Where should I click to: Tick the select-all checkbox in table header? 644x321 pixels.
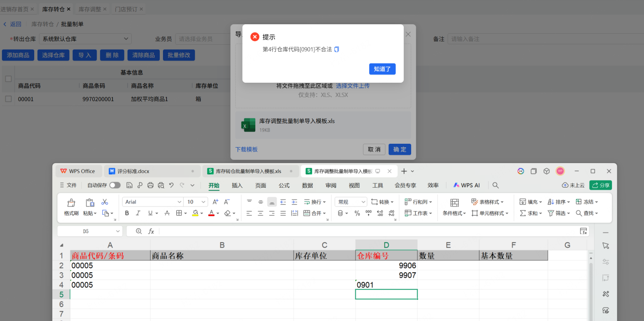[x=9, y=79]
